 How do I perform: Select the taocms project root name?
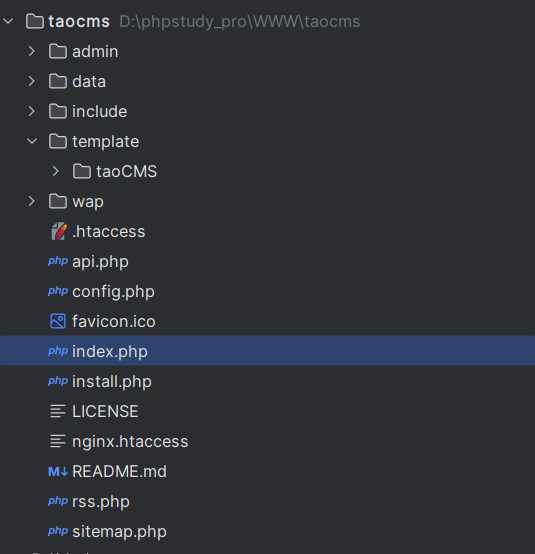point(79,22)
